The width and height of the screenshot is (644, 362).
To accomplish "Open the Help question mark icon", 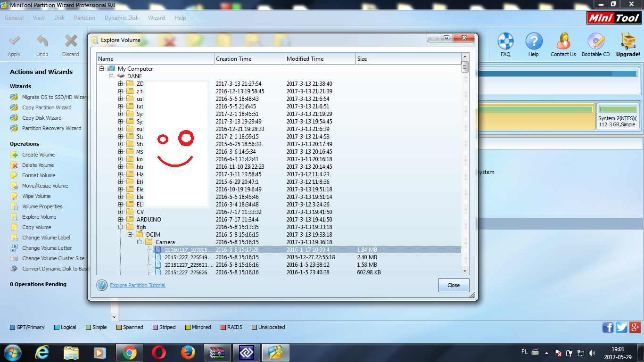I will pos(534,41).
